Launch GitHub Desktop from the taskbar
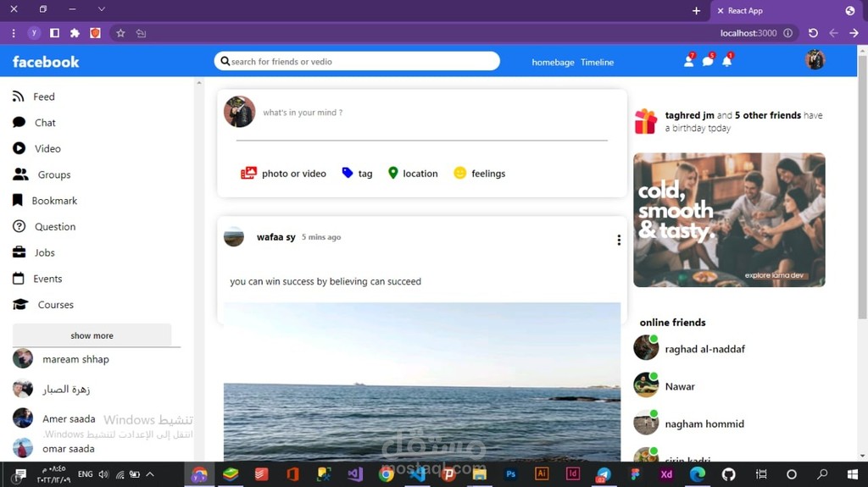The width and height of the screenshot is (868, 487). pos(728,474)
